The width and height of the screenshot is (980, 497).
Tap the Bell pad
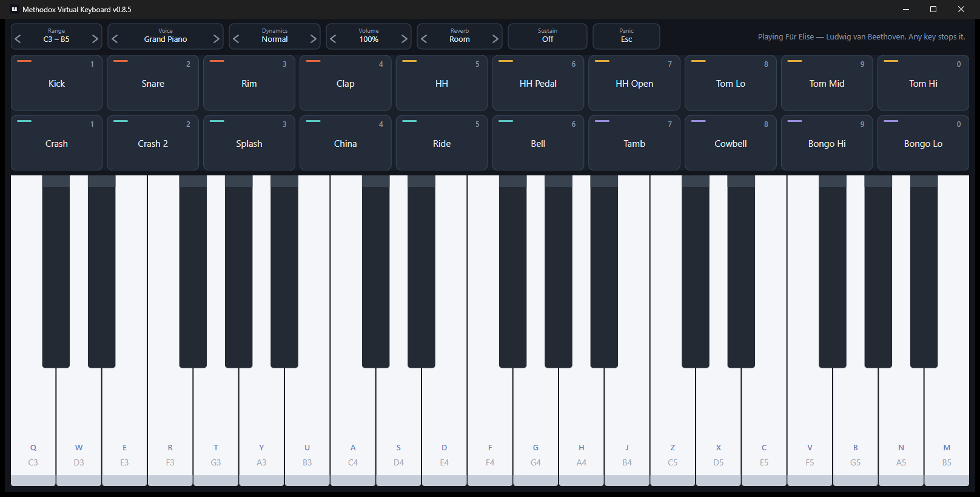click(x=538, y=143)
